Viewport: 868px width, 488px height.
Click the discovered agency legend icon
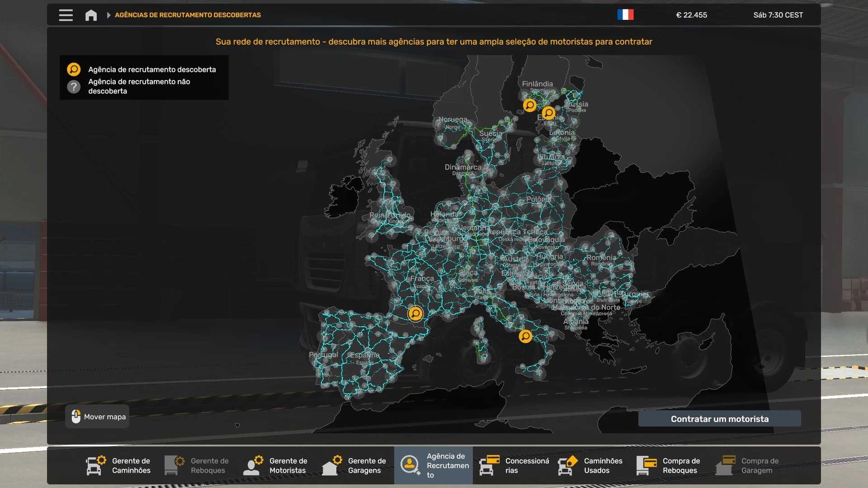click(x=74, y=69)
